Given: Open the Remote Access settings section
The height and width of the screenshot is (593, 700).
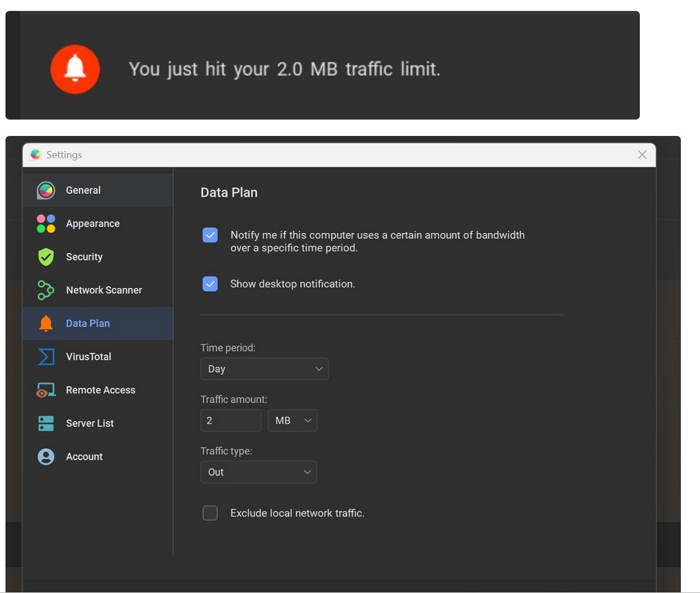Looking at the screenshot, I should click(100, 390).
